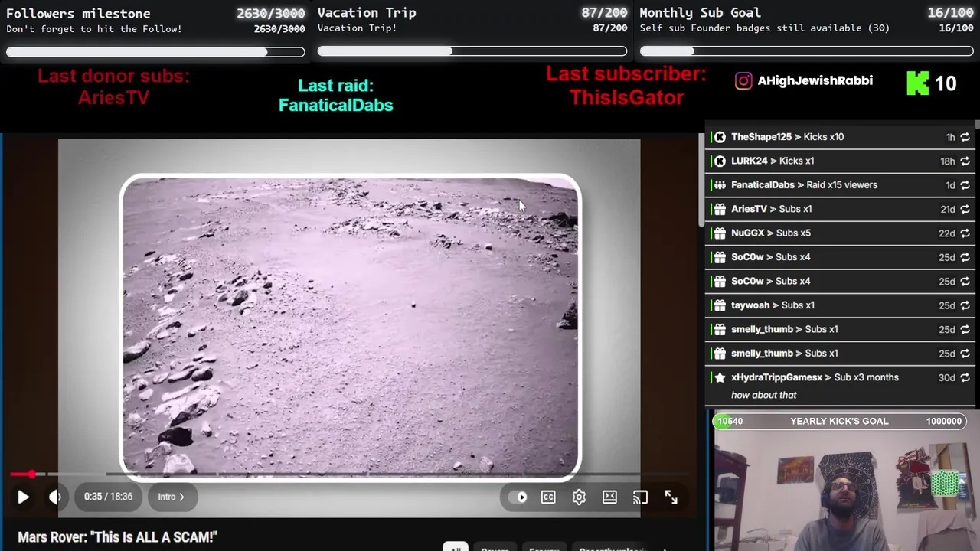Click the 2630/3000 followers count

pos(270,13)
